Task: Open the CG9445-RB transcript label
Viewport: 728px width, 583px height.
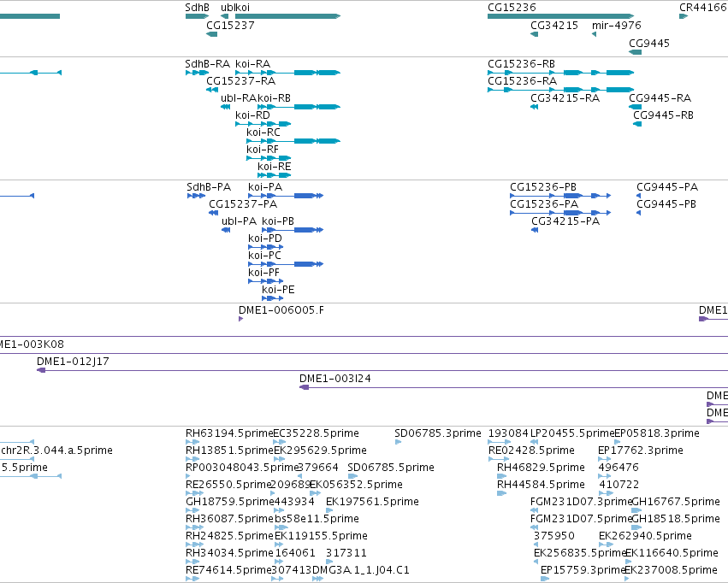Action: tap(663, 115)
